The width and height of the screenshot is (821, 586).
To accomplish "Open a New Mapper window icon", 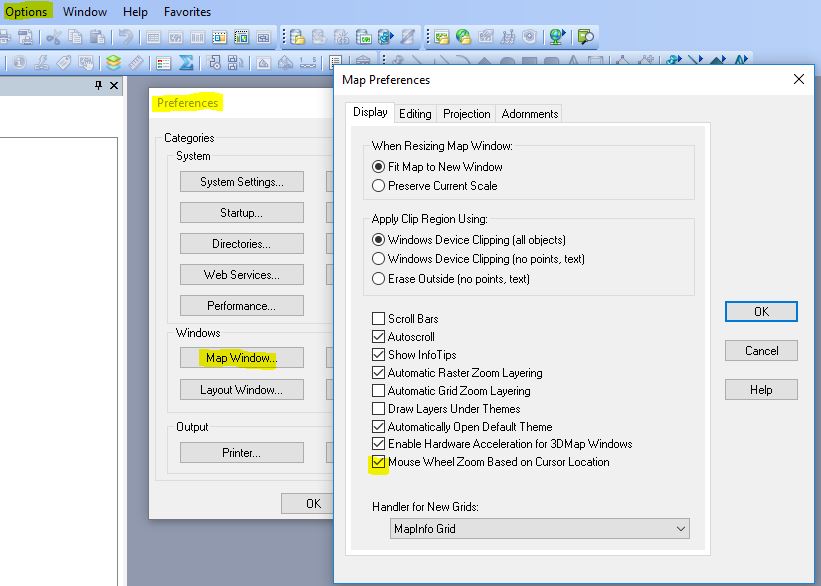I will point(175,37).
